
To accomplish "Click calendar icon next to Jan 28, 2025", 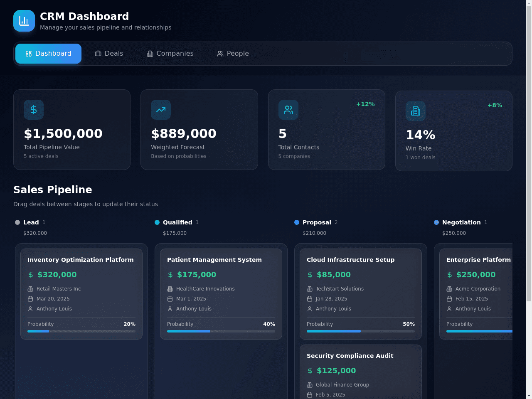I will [310, 299].
